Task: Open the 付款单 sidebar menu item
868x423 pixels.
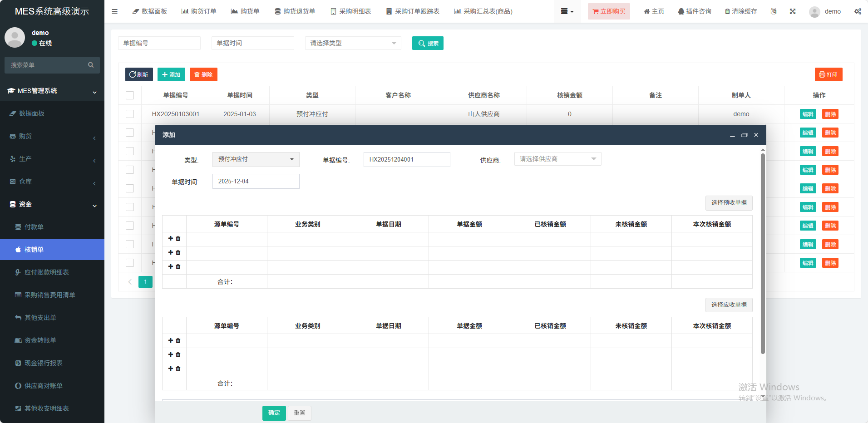Action: [x=34, y=227]
